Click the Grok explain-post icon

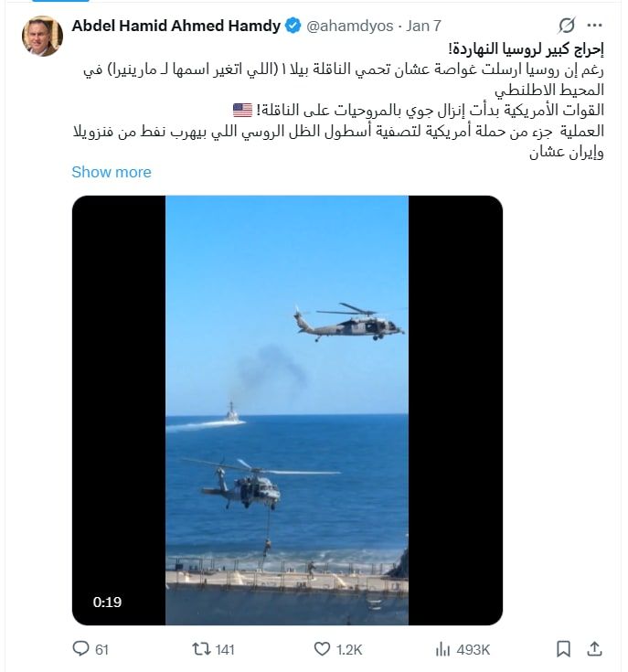pyautogui.click(x=567, y=26)
